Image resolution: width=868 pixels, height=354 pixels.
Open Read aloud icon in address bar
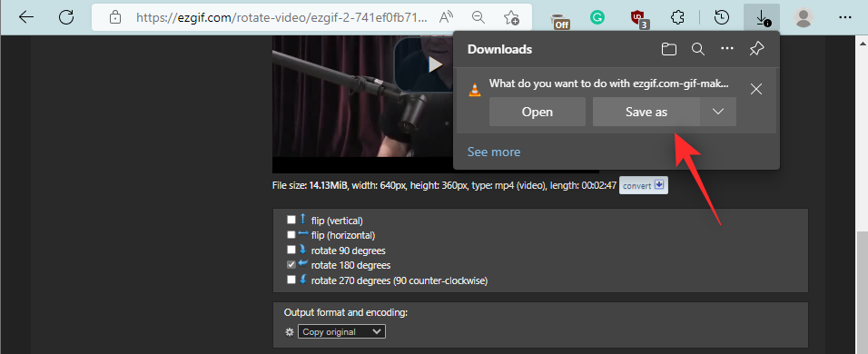tap(446, 18)
